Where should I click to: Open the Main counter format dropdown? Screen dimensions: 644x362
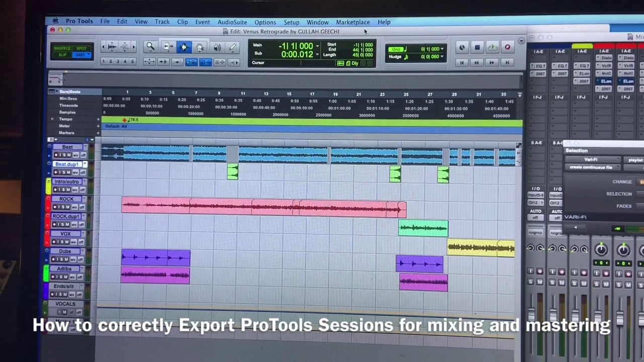click(x=317, y=46)
